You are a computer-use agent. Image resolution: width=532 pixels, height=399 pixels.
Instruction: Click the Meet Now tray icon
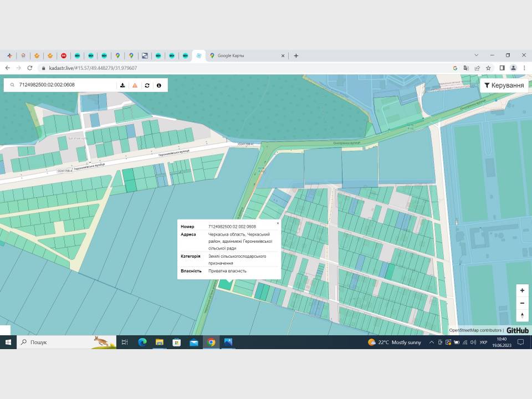tap(439, 342)
